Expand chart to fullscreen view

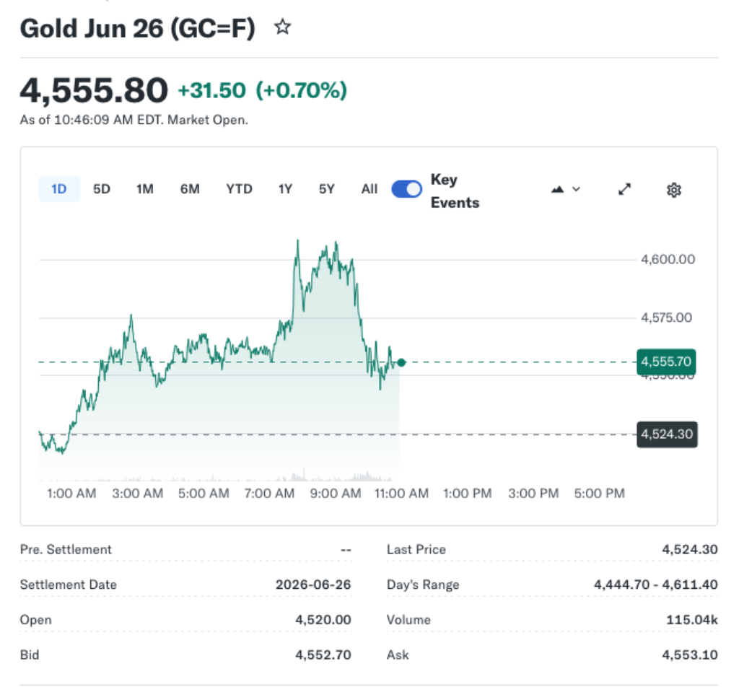[624, 189]
